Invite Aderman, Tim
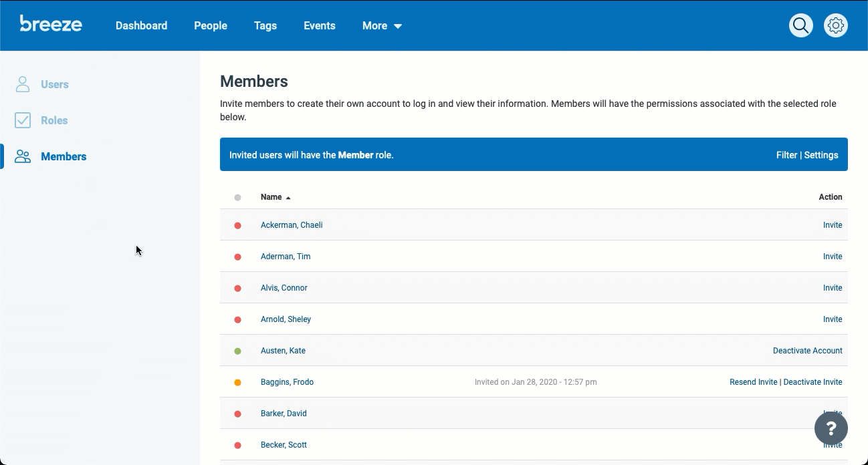Screen dimensions: 868x465 point(833,257)
